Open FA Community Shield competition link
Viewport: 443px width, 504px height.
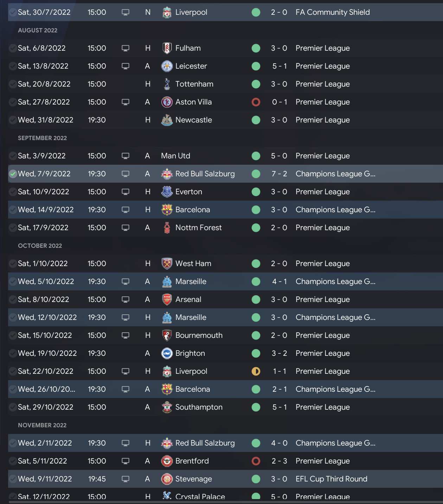click(x=332, y=12)
